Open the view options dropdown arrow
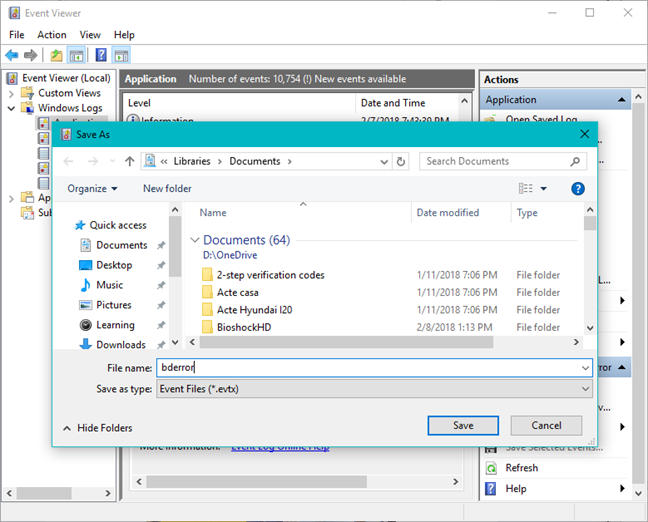 pos(544,188)
